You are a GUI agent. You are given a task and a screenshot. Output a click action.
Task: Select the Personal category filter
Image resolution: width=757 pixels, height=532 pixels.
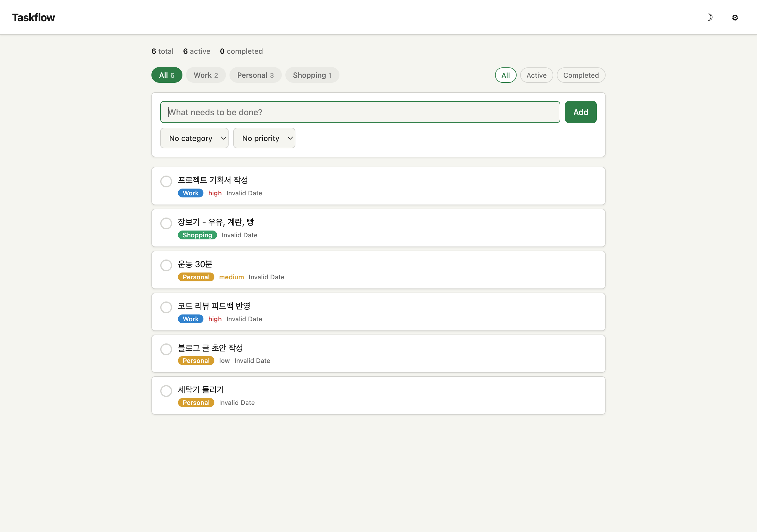(x=255, y=75)
